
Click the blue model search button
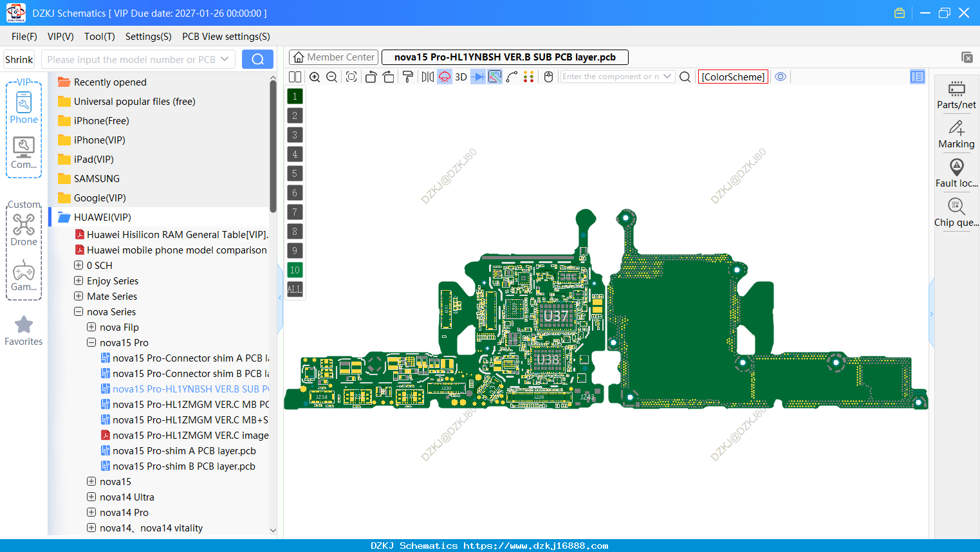click(257, 59)
